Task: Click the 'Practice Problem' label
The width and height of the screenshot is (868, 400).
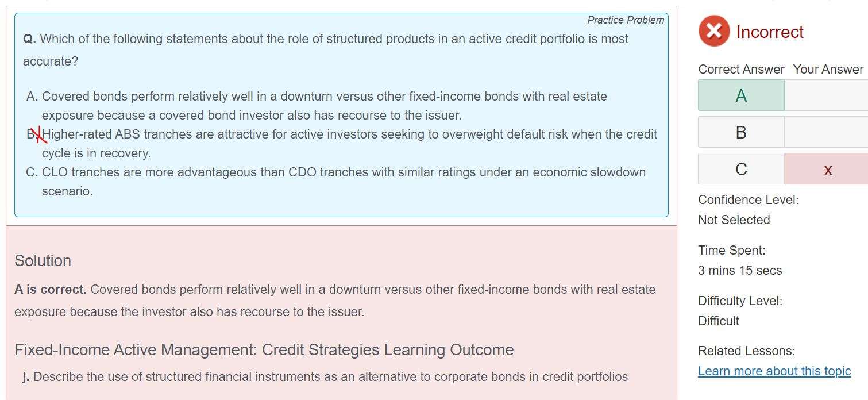Action: tap(625, 20)
